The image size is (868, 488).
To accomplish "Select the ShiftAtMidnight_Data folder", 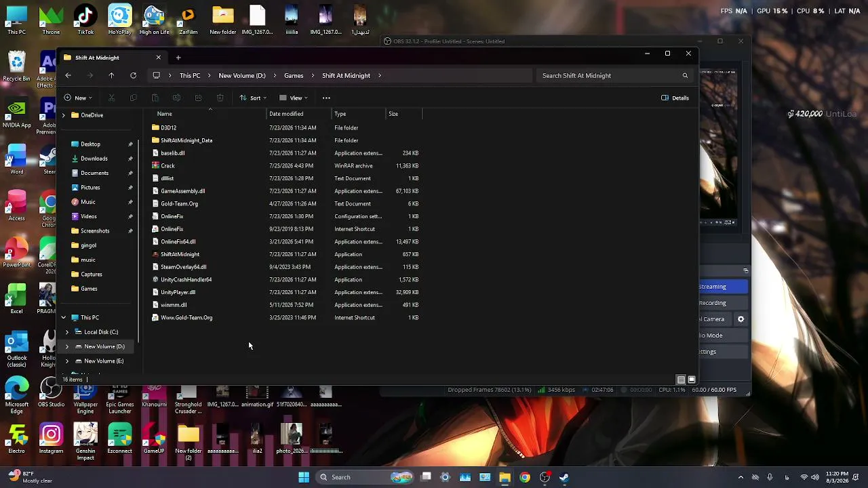I will pos(186,140).
